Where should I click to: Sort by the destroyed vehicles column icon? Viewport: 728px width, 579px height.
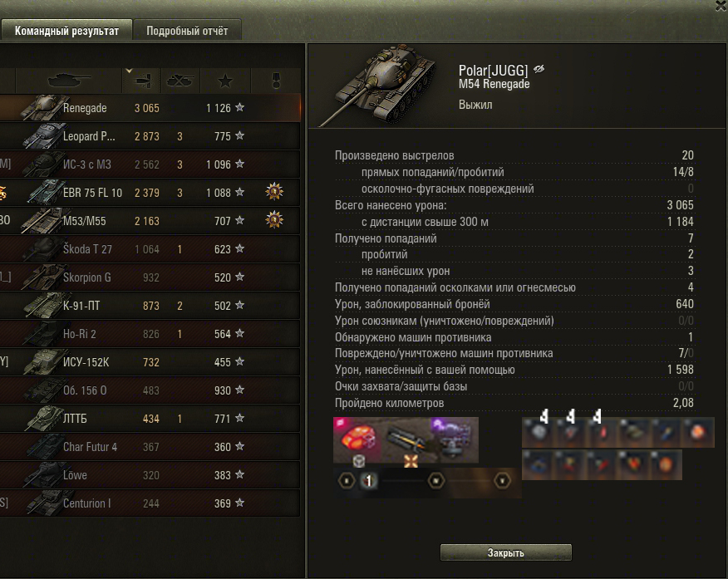point(180,81)
